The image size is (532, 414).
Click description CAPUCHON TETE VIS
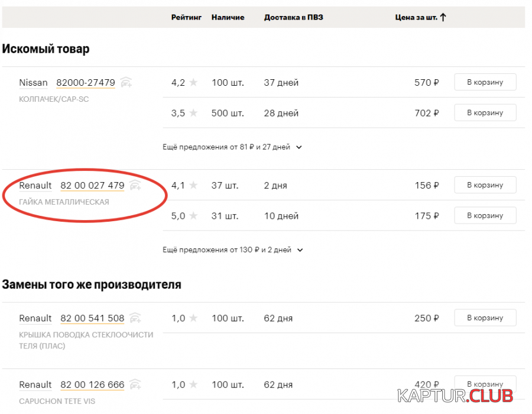pyautogui.click(x=57, y=401)
